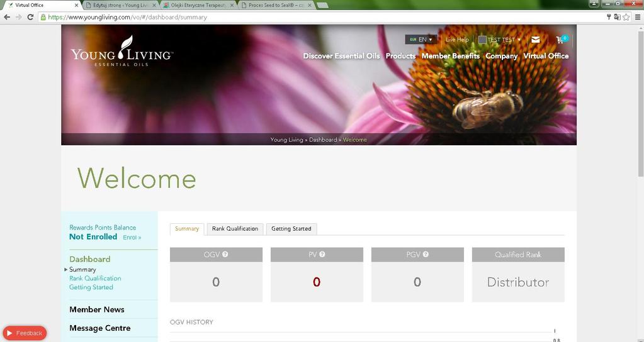The height and width of the screenshot is (342, 644).
Task: Open the translate page icon
Action: 617,17
